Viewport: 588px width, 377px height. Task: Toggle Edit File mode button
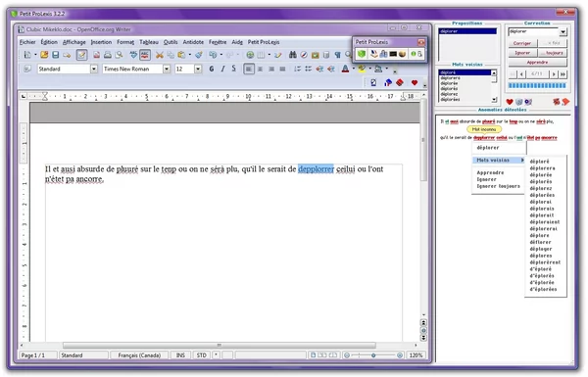tap(81, 55)
